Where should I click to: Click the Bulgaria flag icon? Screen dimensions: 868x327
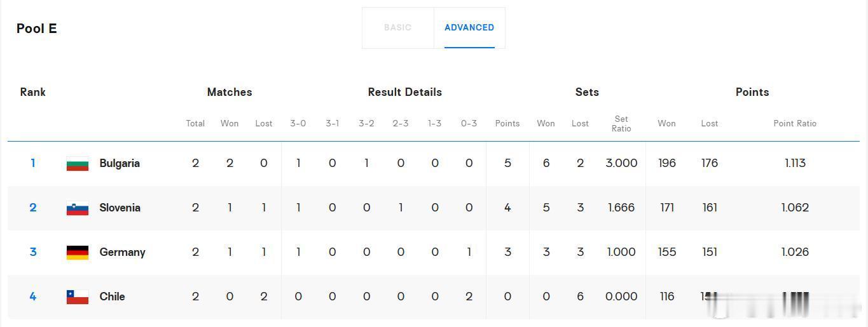pos(78,163)
